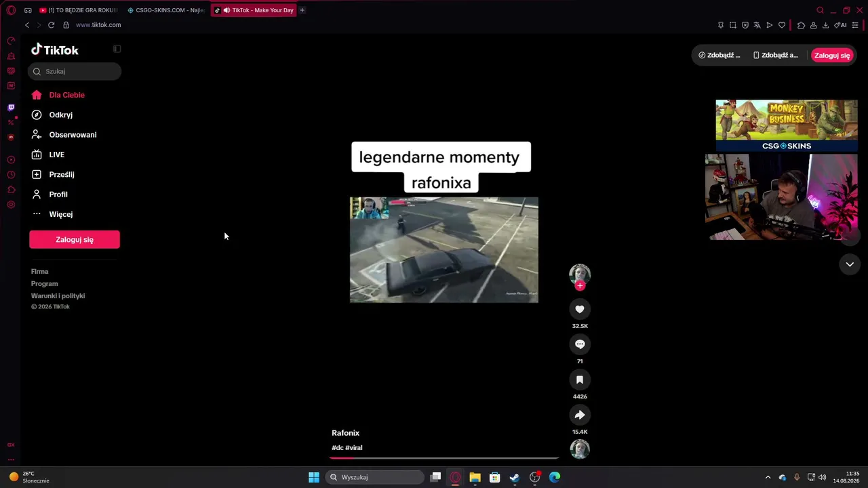The image size is (868, 488).
Task: Open the extensions puzzle icon
Action: click(801, 25)
